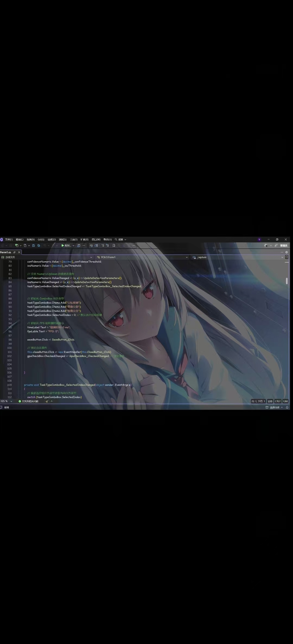Open the YOLO.Form1 class dropdown
The image size is (293, 644).
pyautogui.click(x=142, y=257)
